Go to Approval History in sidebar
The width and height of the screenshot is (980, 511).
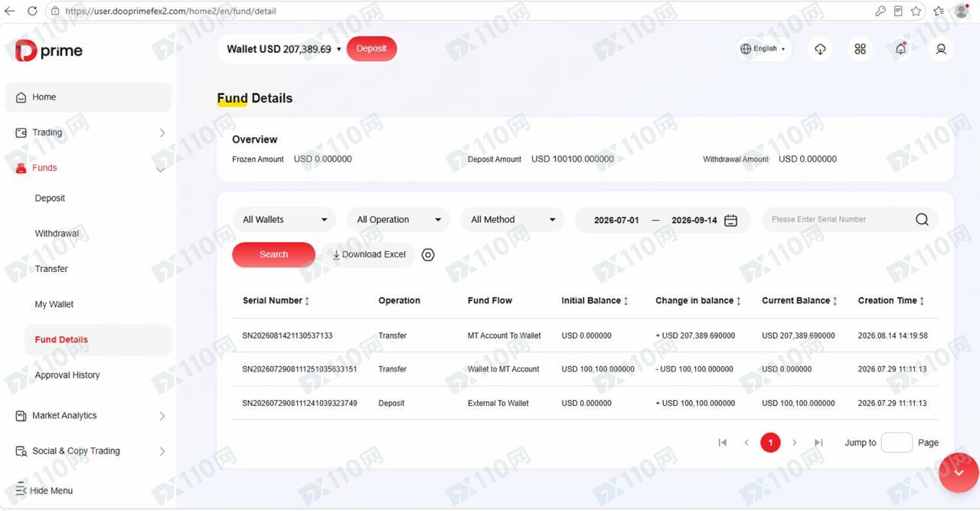(x=67, y=375)
